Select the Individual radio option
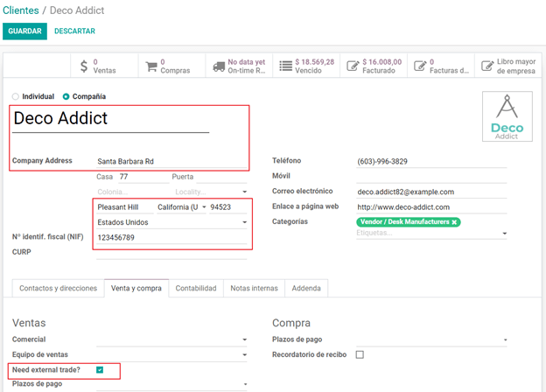 [x=15, y=96]
